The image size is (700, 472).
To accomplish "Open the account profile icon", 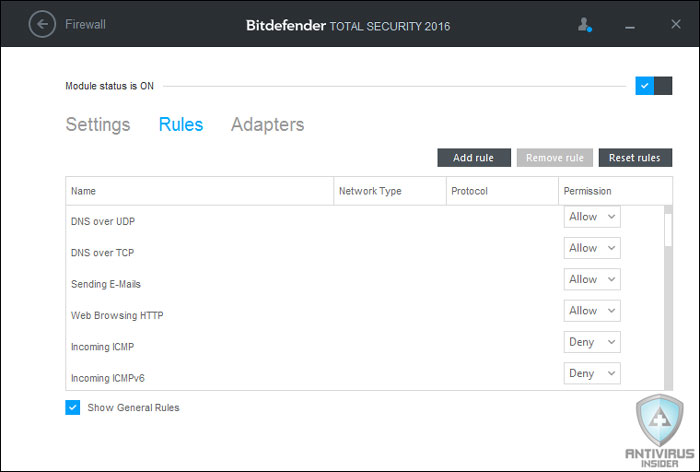I will 584,25.
